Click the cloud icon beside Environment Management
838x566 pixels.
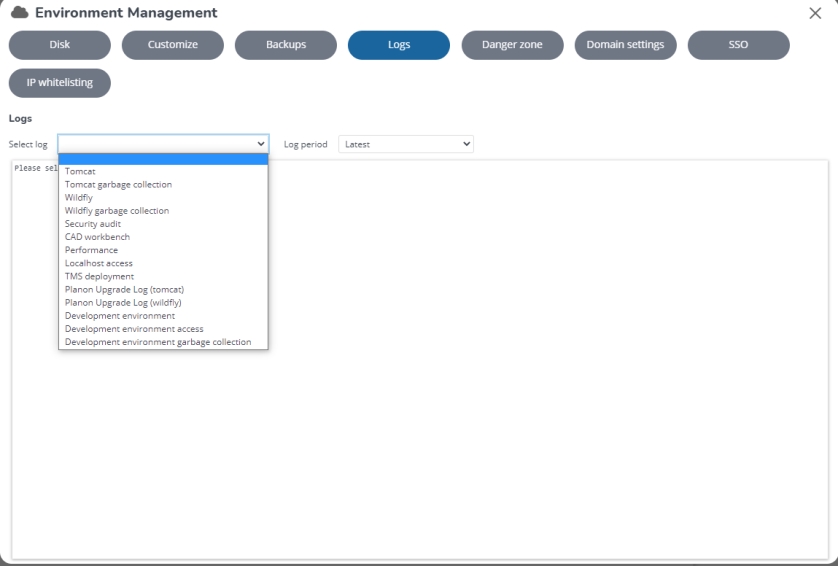19,13
